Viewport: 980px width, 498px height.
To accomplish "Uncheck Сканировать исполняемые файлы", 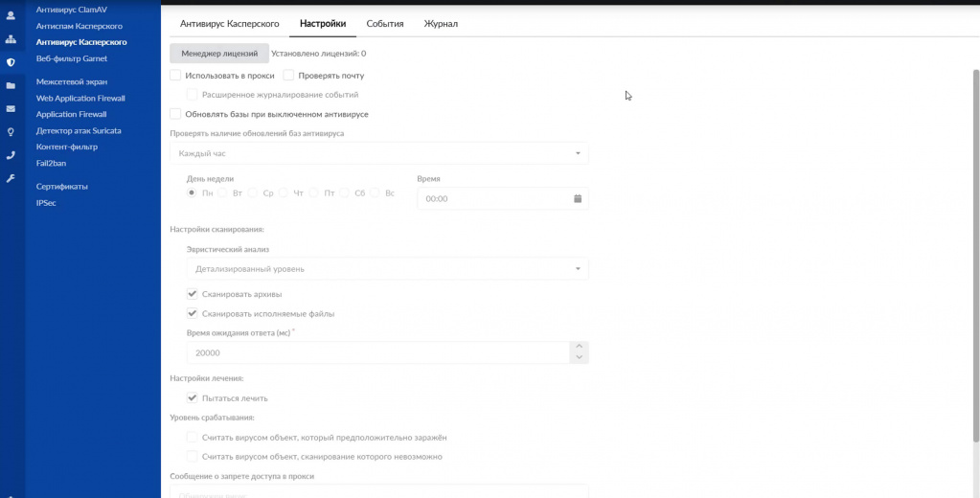I will (x=193, y=314).
